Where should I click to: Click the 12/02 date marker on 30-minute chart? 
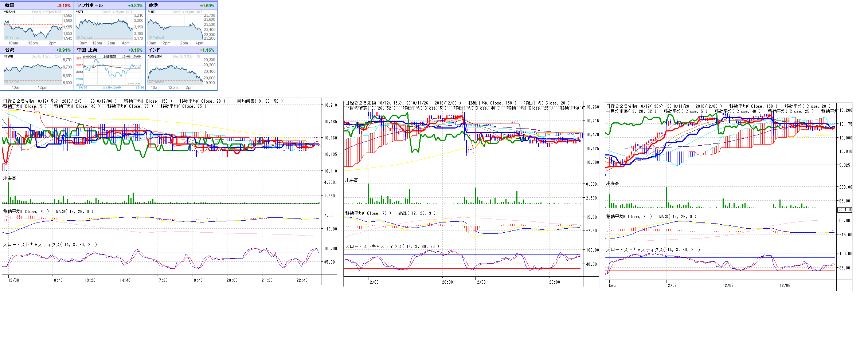coord(671,285)
